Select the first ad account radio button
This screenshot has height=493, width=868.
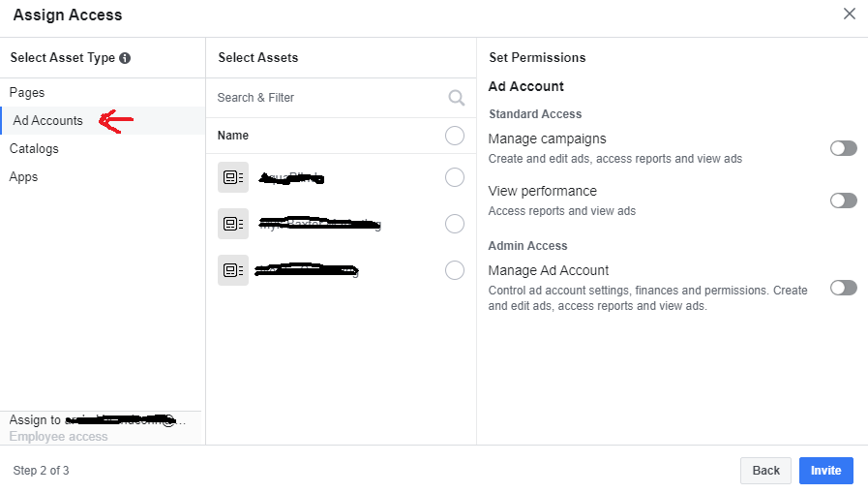(x=455, y=177)
